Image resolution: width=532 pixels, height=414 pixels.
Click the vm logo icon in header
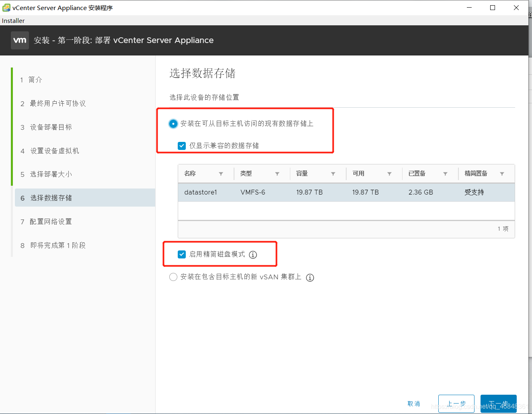[20, 40]
